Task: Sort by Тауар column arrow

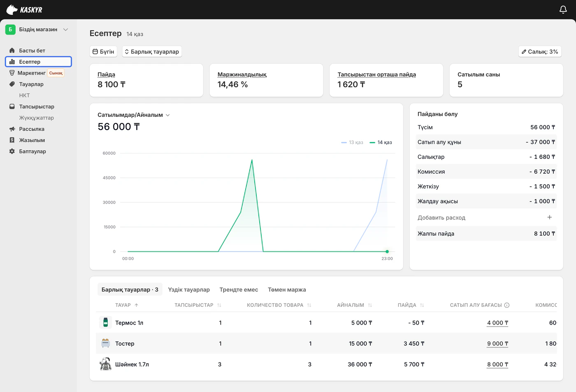Action: pyautogui.click(x=137, y=305)
